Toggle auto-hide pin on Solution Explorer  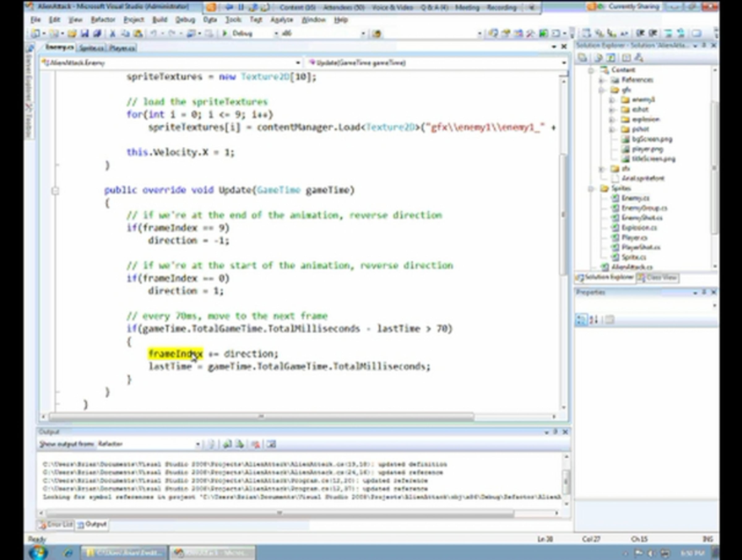(704, 45)
